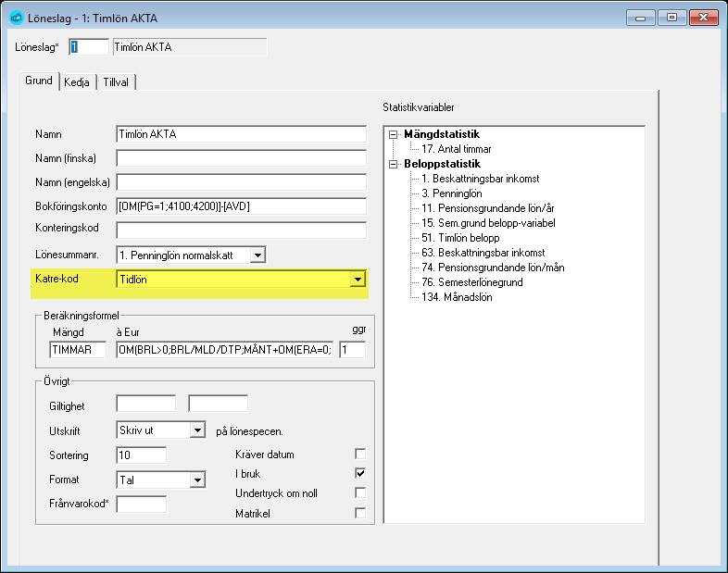Image resolution: width=728 pixels, height=573 pixels.
Task: Click the Mängd field containing TIMMAR
Action: point(78,350)
